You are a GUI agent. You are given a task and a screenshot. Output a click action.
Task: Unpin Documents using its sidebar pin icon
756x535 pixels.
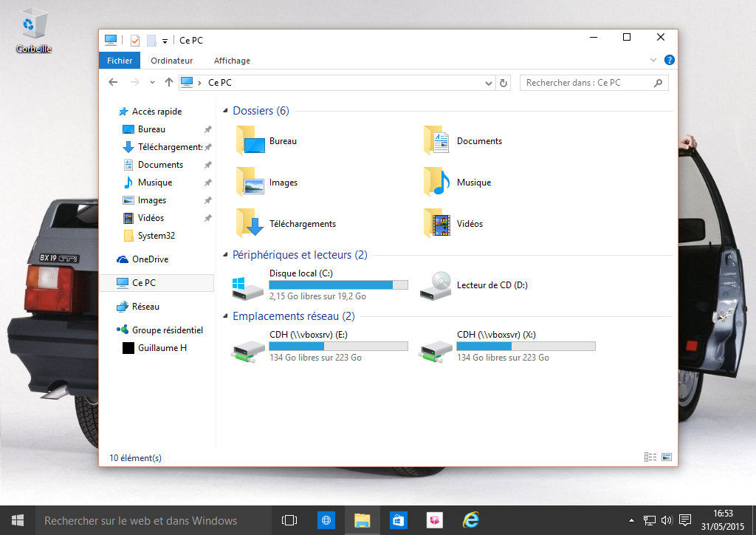pos(207,165)
